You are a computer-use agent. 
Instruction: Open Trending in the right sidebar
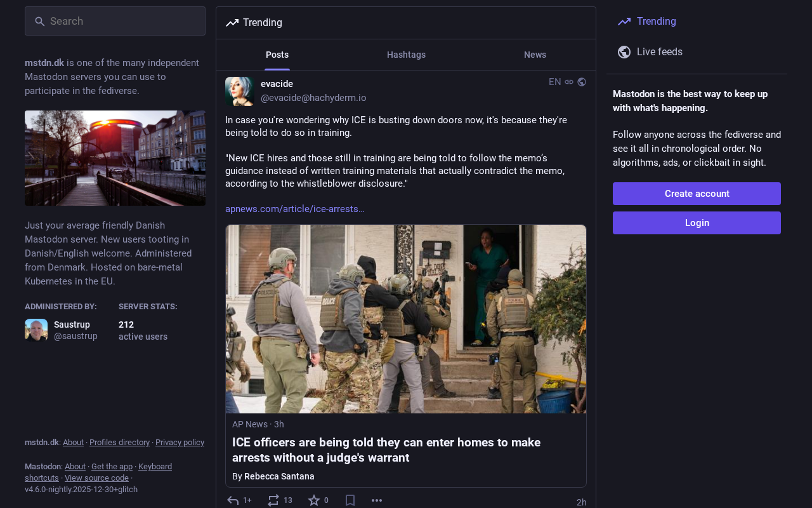tap(656, 22)
